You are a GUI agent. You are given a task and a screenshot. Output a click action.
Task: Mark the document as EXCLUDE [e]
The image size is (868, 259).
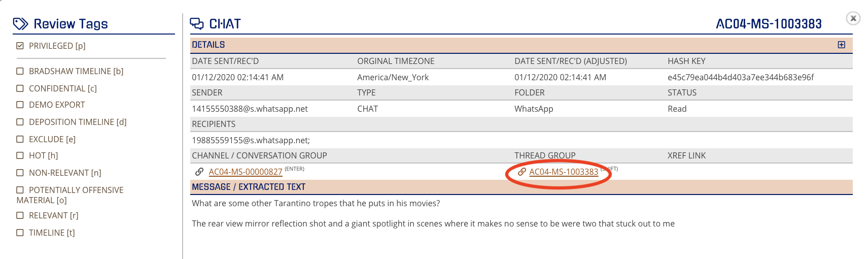[20, 139]
